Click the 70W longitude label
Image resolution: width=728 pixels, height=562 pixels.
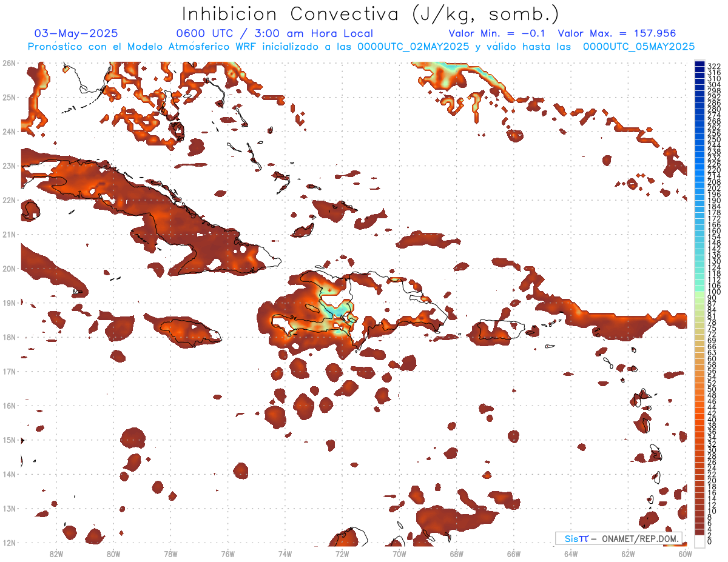click(x=399, y=553)
